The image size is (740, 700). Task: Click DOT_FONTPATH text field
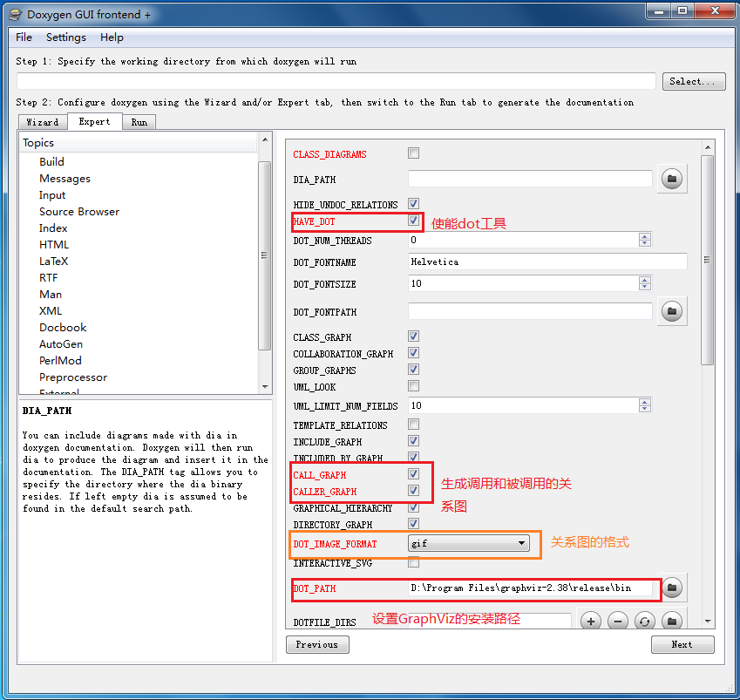tap(530, 311)
